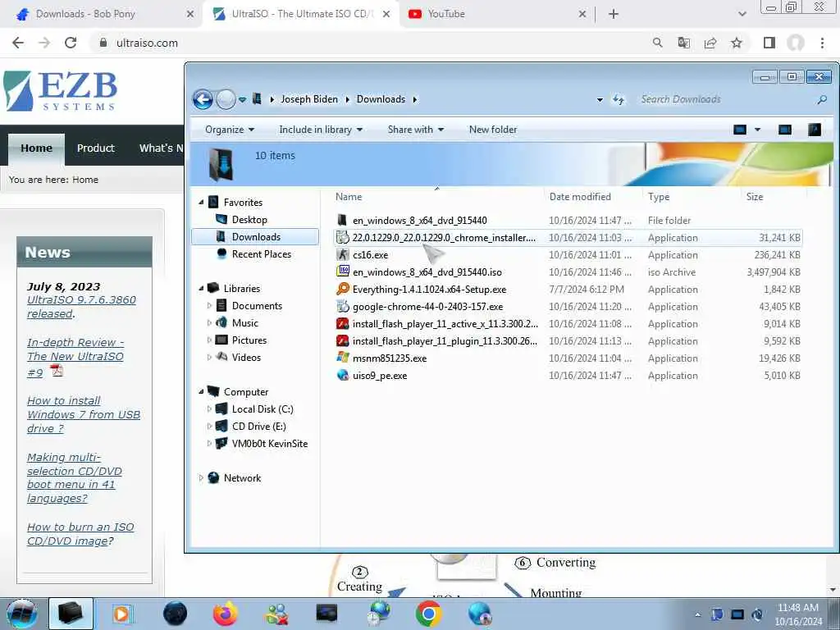Switch to the YouTube browser tab
840x630 pixels.
[496, 14]
